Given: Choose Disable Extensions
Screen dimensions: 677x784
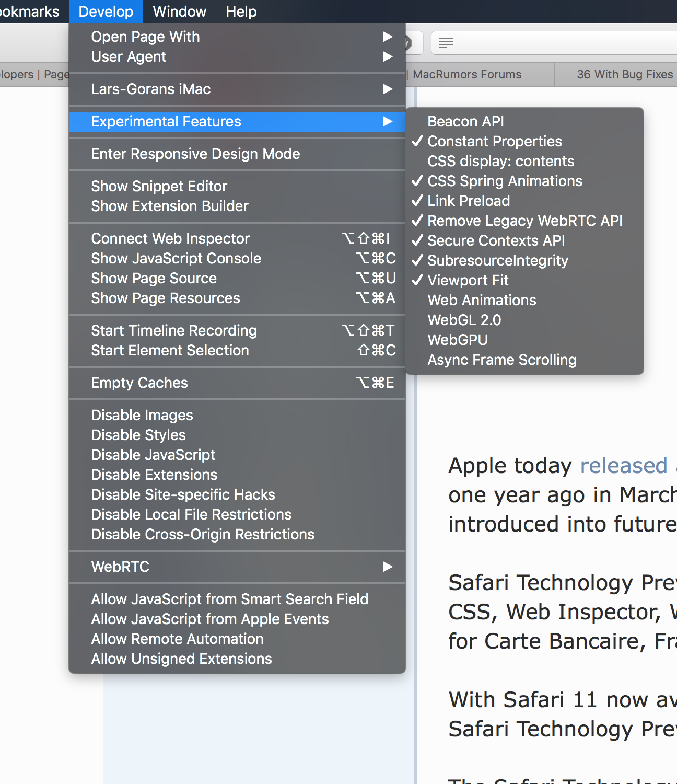Looking at the screenshot, I should click(237, 475).
